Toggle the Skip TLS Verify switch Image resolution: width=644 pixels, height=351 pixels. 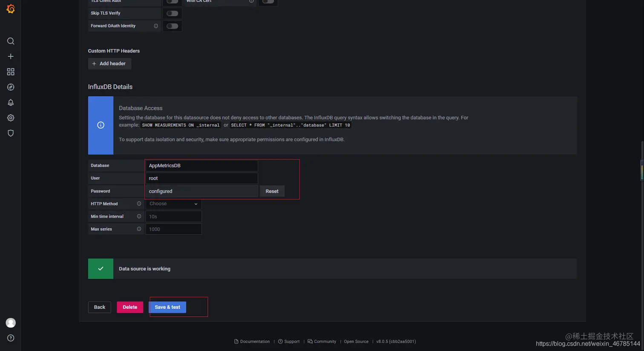point(172,13)
